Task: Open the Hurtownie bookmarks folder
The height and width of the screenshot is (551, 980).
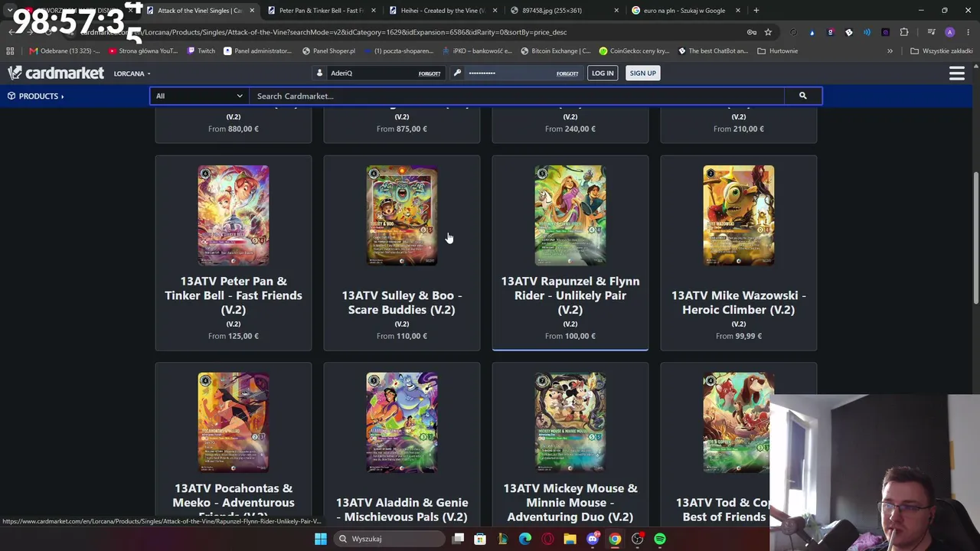Action: click(777, 51)
